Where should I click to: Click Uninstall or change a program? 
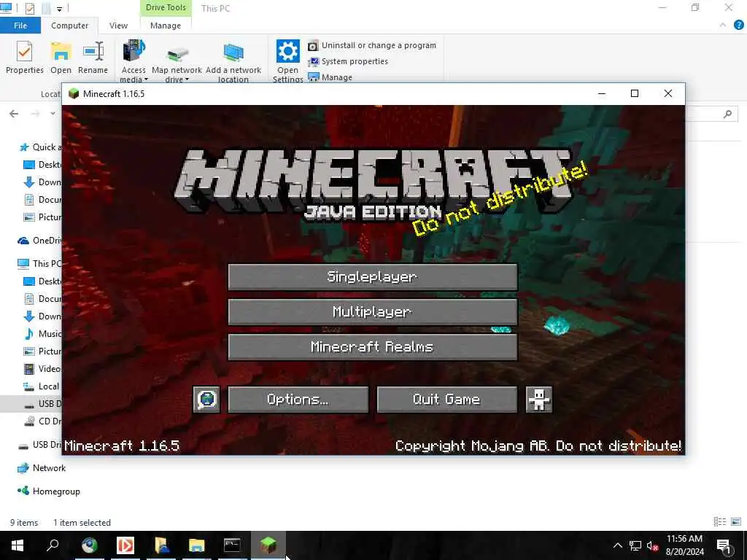372,45
